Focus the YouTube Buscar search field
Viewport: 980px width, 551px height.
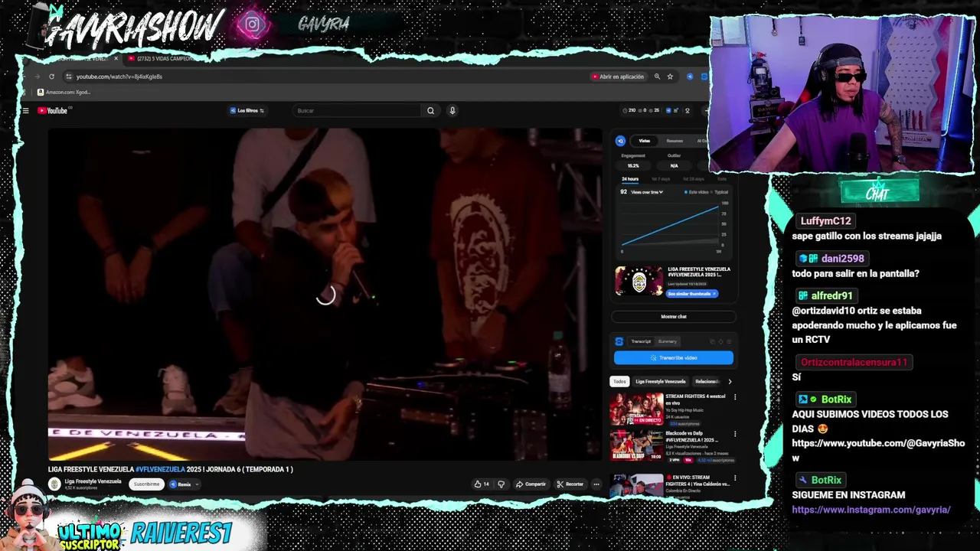(356, 111)
